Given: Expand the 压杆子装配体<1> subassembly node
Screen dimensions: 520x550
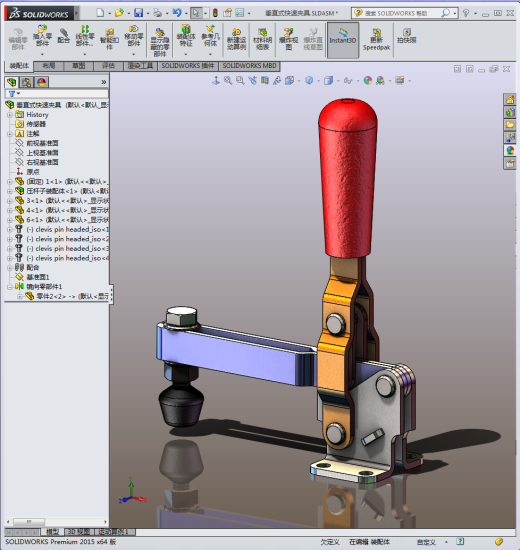Looking at the screenshot, I should coord(10,191).
